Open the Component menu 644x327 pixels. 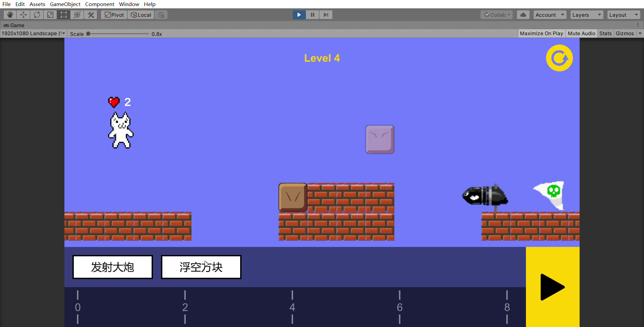tap(100, 4)
